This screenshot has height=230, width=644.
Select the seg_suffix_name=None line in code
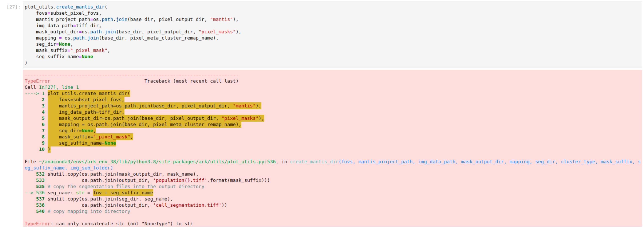coord(65,56)
